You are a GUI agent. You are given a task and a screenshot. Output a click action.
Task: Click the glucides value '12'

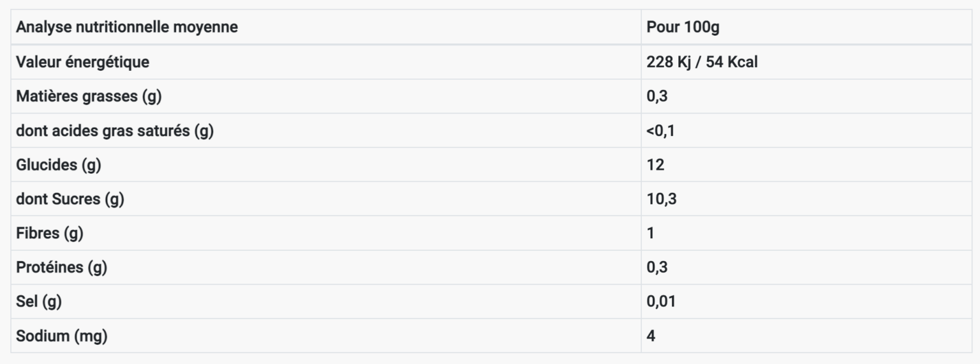pyautogui.click(x=655, y=165)
